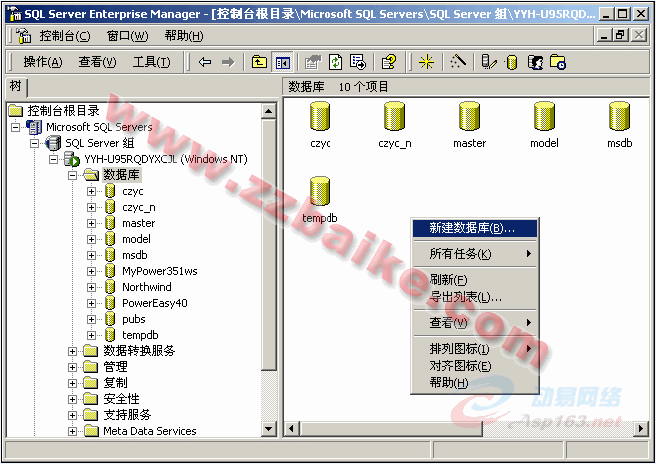Select PowerEasy40 database in tree
656x464 pixels.
click(x=154, y=303)
